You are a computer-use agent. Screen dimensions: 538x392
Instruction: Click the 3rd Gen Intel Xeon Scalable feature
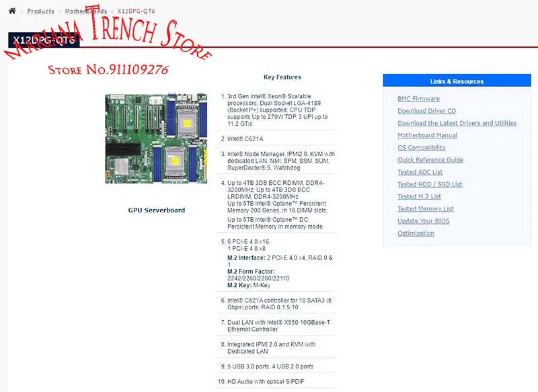point(277,110)
